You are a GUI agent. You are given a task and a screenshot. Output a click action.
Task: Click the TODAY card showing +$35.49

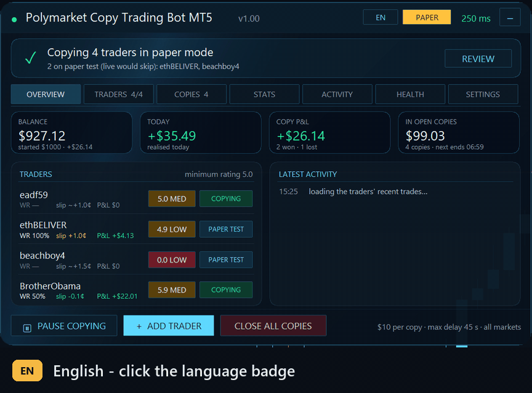coord(201,132)
